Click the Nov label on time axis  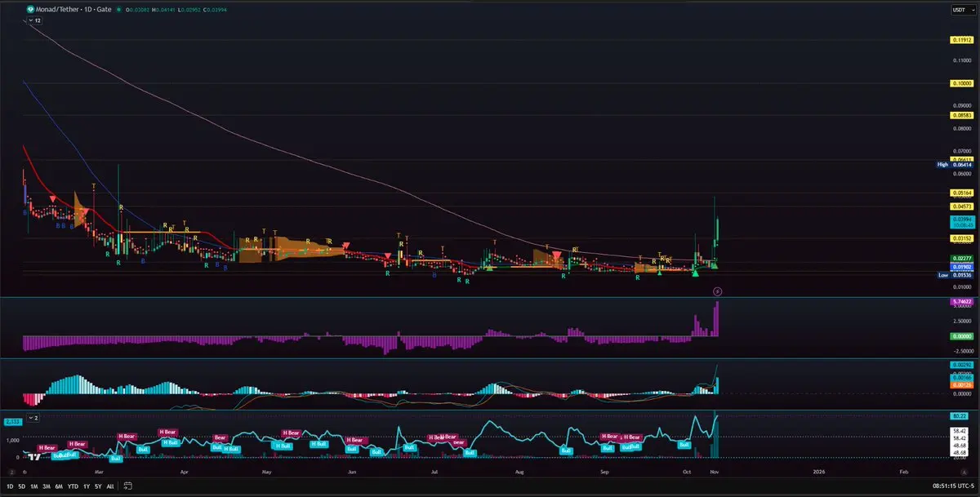pos(715,471)
